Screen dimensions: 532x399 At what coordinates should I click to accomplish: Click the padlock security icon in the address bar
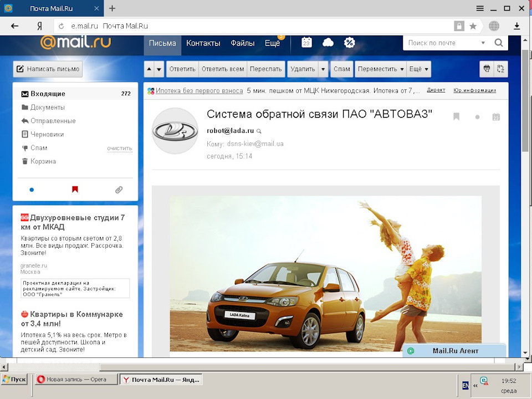pos(459,26)
